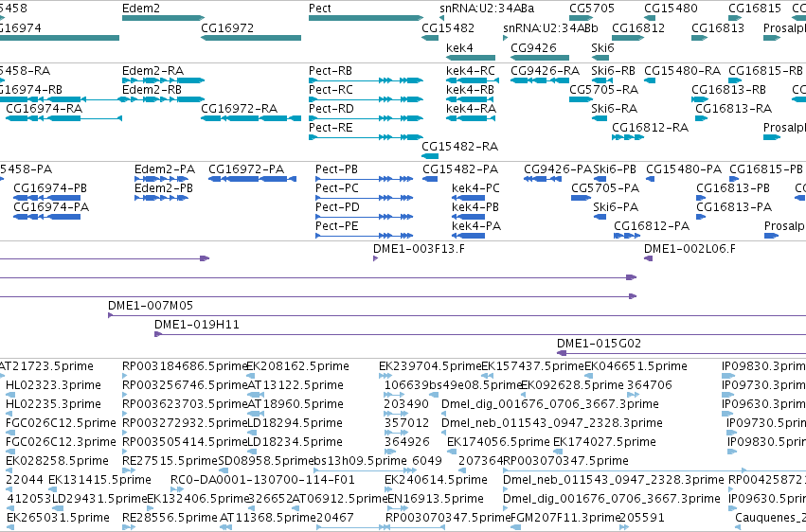
Task: Select the CG16972 gene feature
Action: point(251,38)
